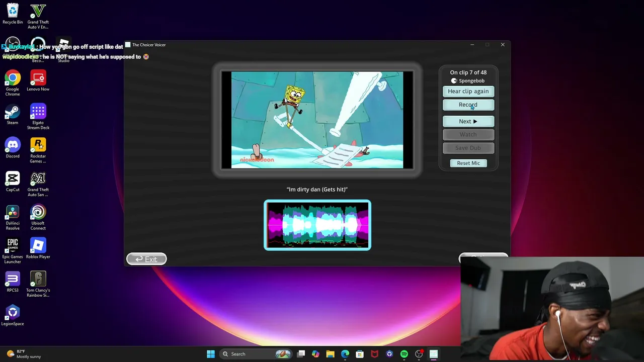Viewport: 644px width, 362px height.
Task: Click the audio waveform display
Action: pos(317,225)
